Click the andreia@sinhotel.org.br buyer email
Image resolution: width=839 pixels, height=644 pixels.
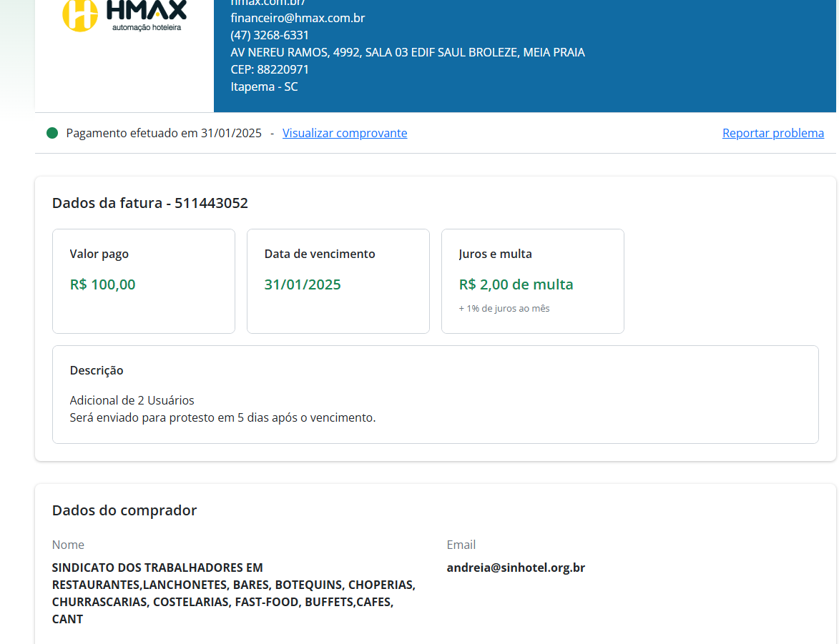point(516,568)
